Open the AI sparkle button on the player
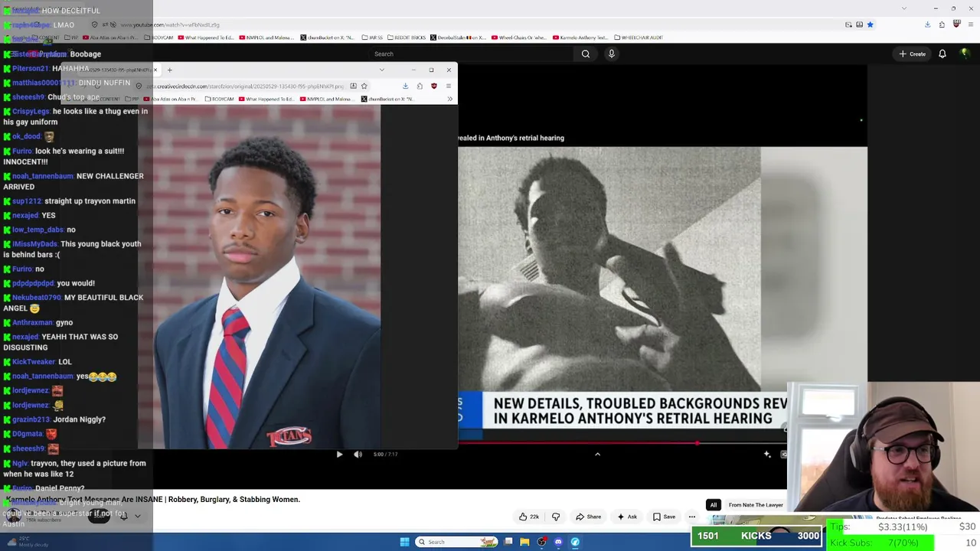Image resolution: width=980 pixels, height=551 pixels. [767, 455]
